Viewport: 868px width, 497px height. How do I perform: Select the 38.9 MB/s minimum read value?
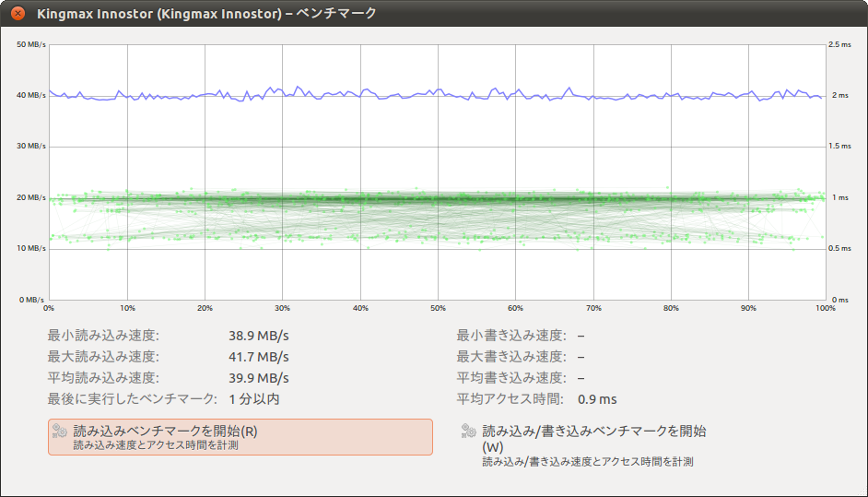[259, 336]
